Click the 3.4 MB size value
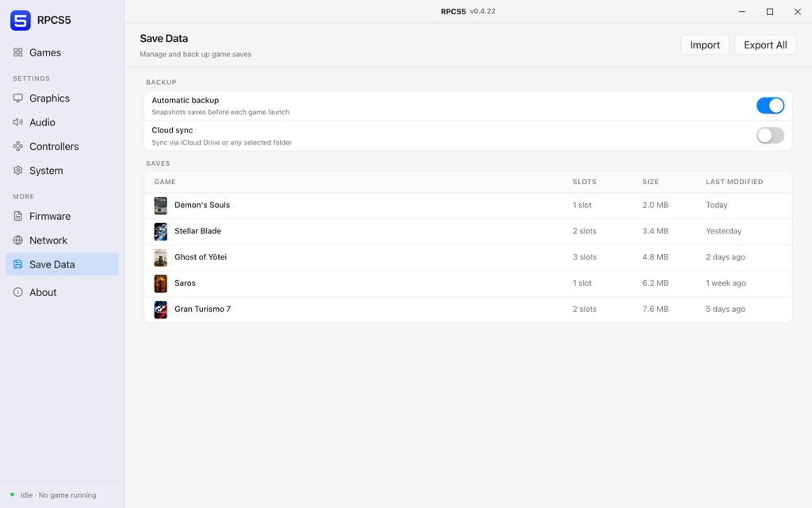Image resolution: width=812 pixels, height=508 pixels. 655,231
